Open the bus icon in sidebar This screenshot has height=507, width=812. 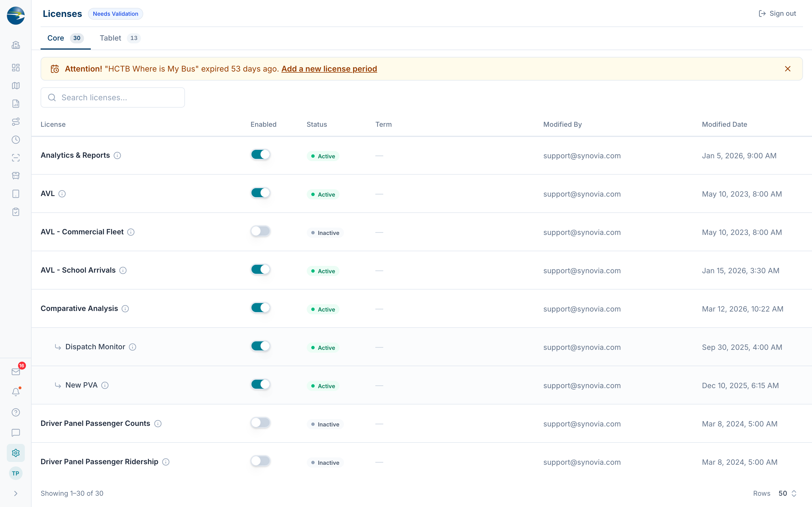click(x=16, y=176)
